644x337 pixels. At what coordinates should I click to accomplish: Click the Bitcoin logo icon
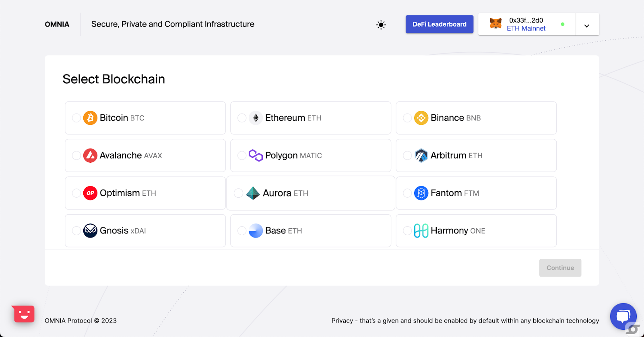90,118
